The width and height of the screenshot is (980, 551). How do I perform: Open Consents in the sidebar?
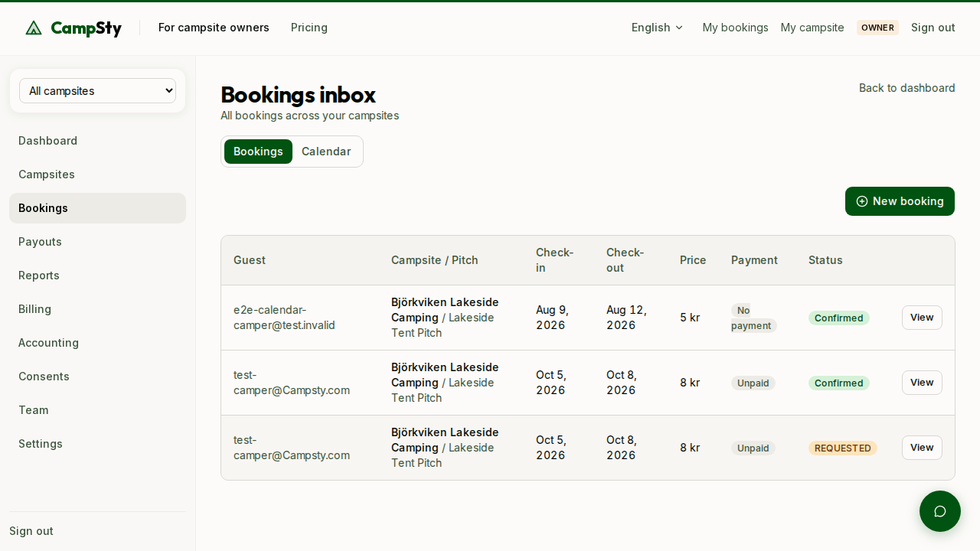point(97,377)
